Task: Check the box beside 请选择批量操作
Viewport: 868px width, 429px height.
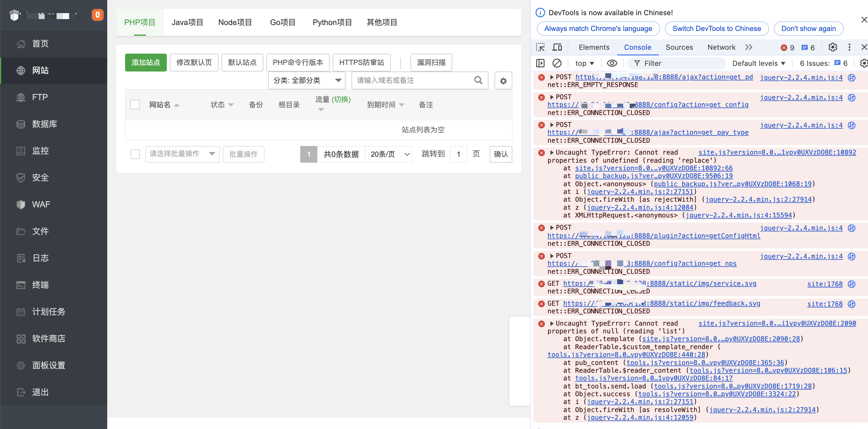Action: [135, 154]
